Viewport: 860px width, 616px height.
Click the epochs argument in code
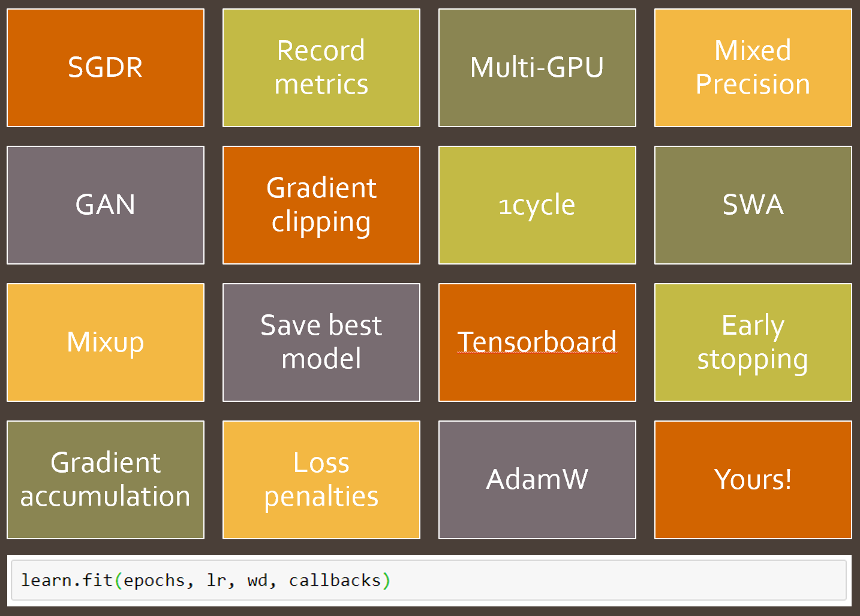154,581
